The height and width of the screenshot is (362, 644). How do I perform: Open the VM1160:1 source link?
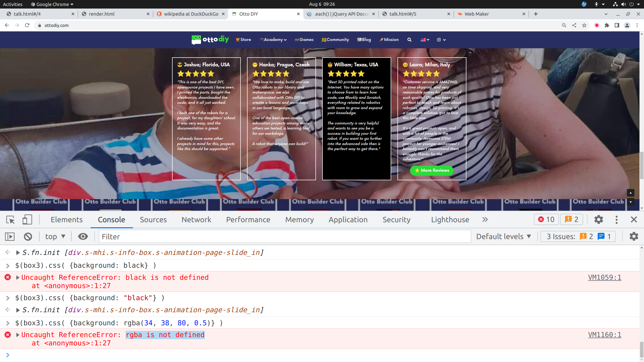click(605, 335)
